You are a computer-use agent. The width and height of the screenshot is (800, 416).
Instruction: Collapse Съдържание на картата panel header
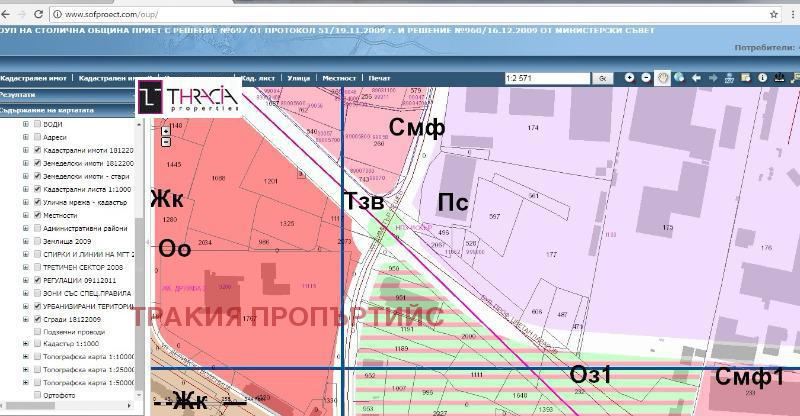coord(67,110)
